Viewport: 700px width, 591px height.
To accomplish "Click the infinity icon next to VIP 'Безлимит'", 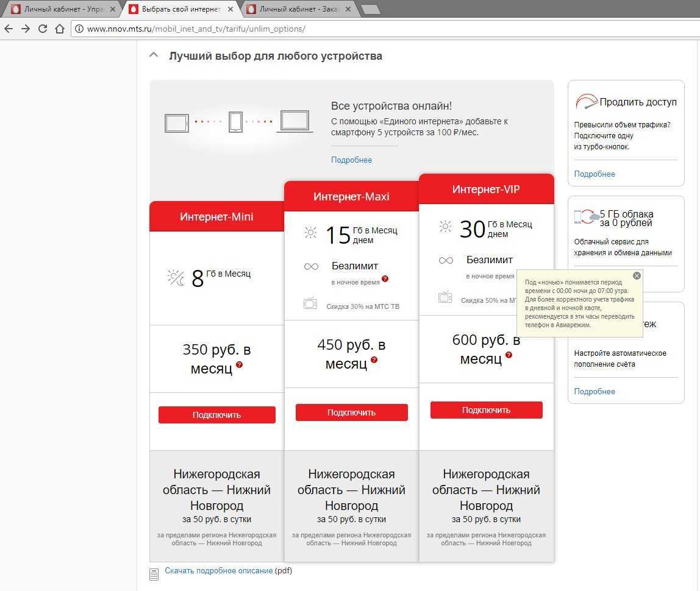I will [446, 261].
